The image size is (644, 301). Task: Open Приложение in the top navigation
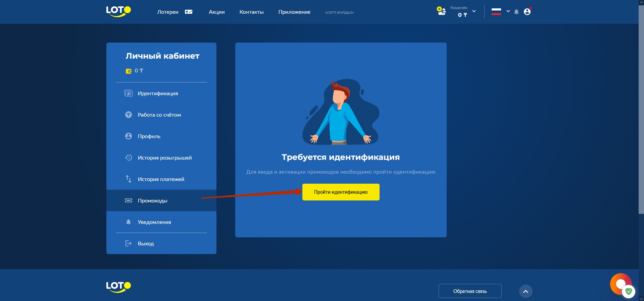[x=294, y=12]
